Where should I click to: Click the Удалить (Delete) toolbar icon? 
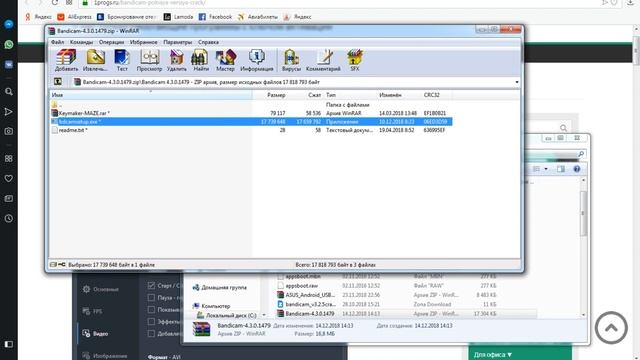tap(176, 60)
